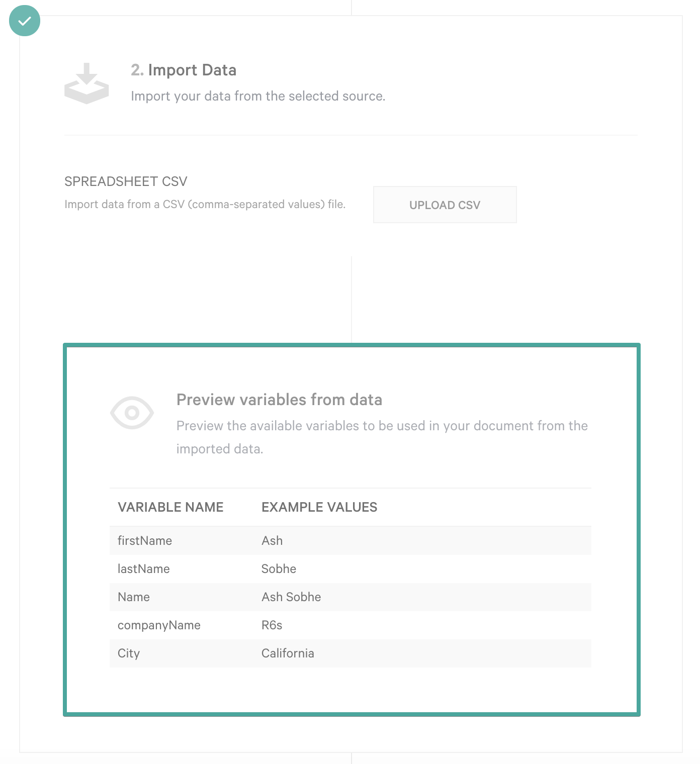Select the lastName variable row

(143, 568)
